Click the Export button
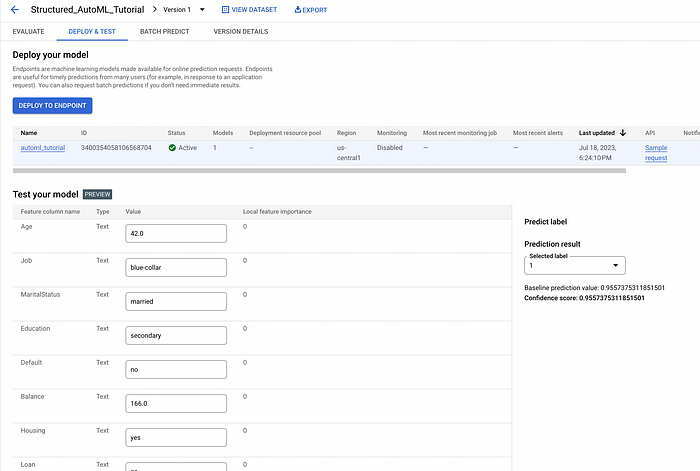Image resolution: width=700 pixels, height=471 pixels. coord(311,10)
